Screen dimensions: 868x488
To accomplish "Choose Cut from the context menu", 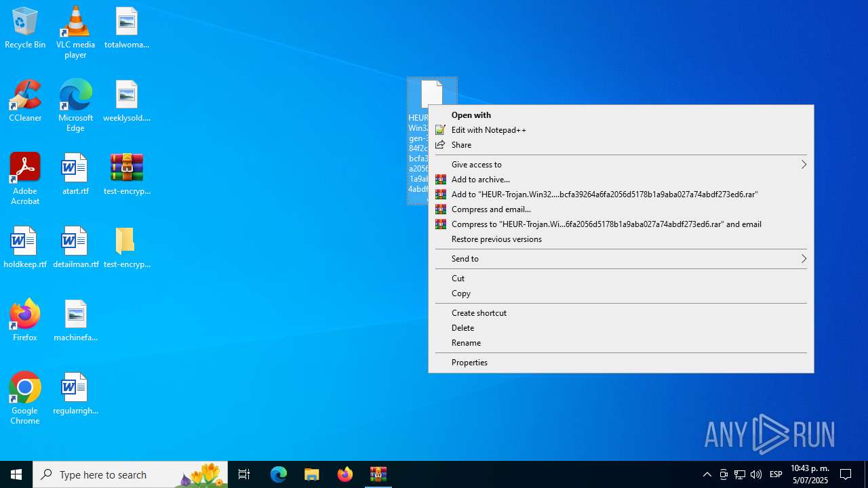I will pos(621,279).
